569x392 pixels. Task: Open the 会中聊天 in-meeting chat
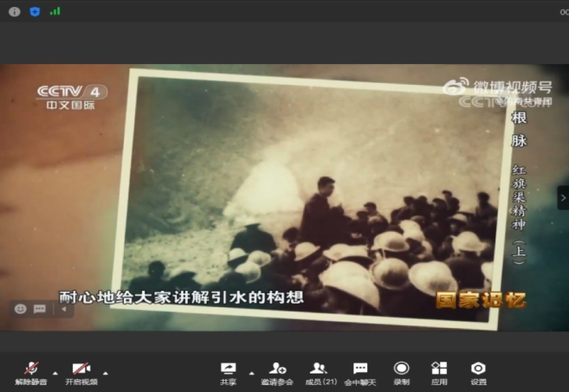[x=360, y=372]
